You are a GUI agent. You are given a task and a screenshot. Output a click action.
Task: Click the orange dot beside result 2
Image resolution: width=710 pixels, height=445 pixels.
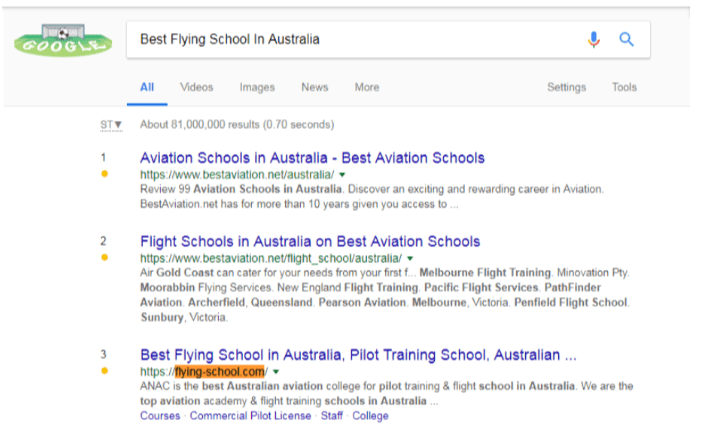point(105,258)
